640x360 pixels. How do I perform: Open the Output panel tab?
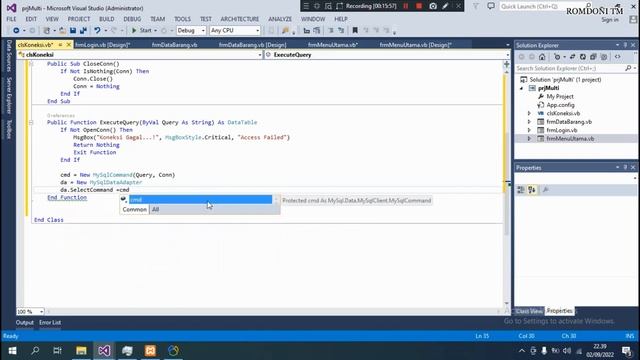pos(24,322)
